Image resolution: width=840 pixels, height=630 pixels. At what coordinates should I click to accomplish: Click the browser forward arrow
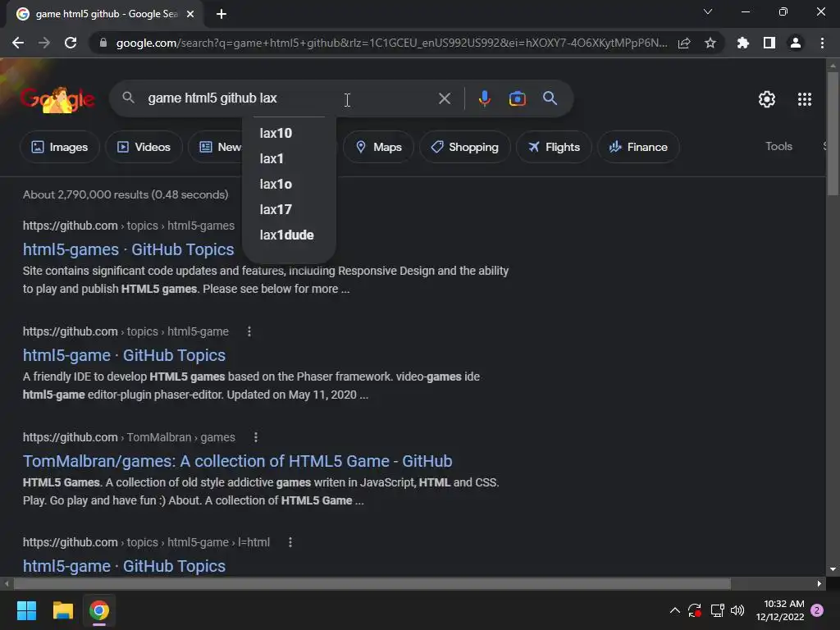pos(44,43)
